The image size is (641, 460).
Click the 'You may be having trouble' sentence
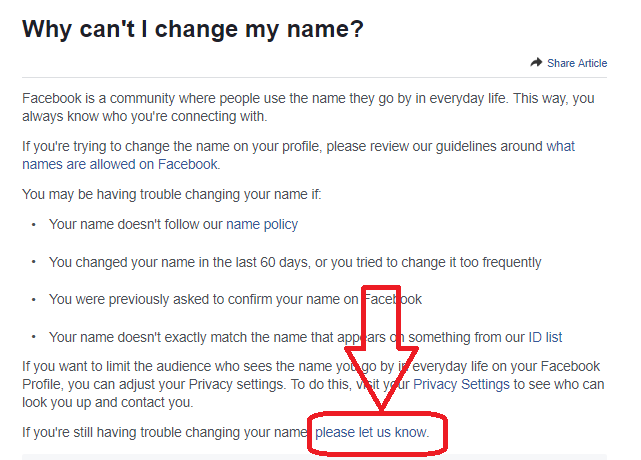172,194
